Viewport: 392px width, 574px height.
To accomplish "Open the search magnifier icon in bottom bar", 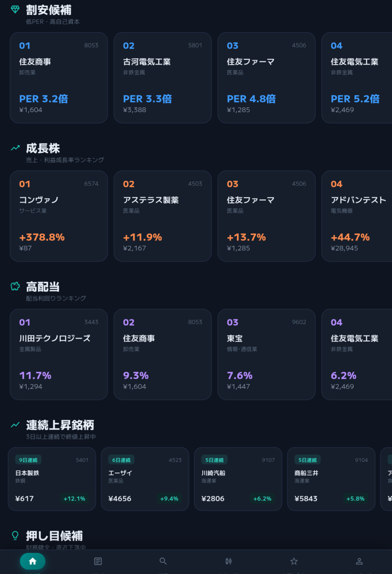I will (163, 561).
